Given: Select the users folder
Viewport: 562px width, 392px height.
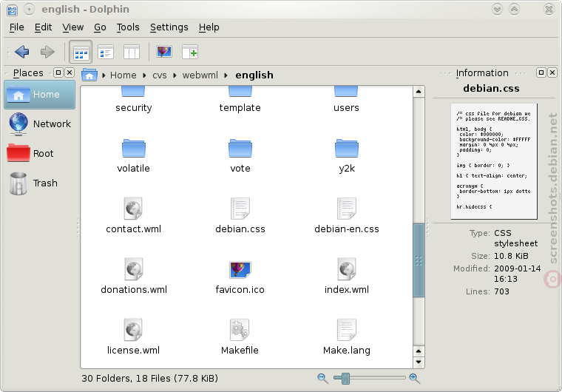Looking at the screenshot, I should pyautogui.click(x=346, y=100).
